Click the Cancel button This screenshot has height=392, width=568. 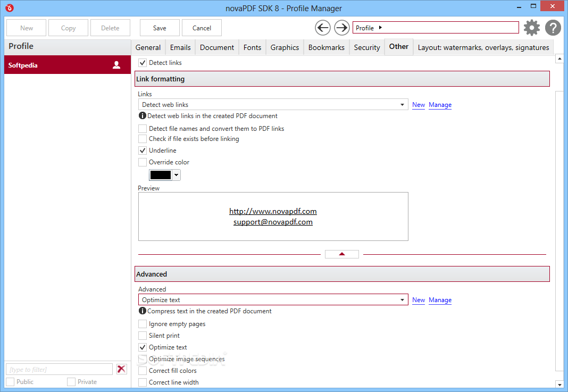[202, 28]
